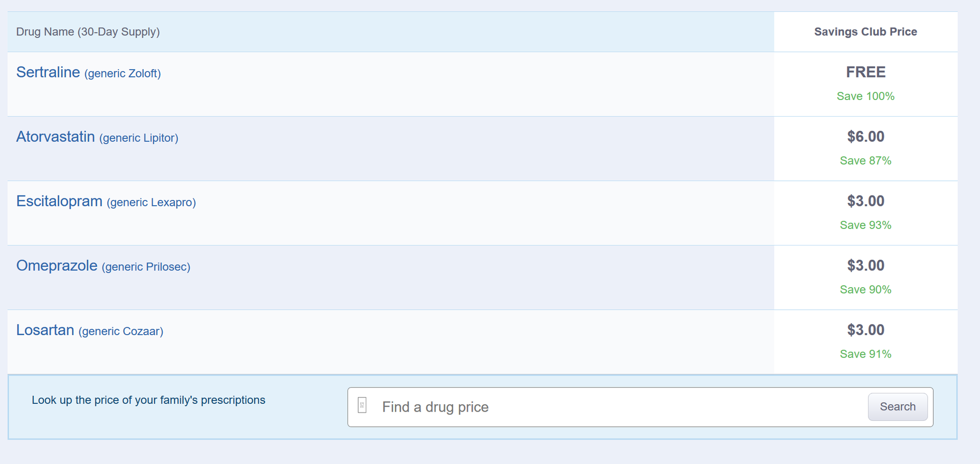Click the generic Cozaar label
Image resolution: width=980 pixels, height=464 pixels.
pos(121,332)
